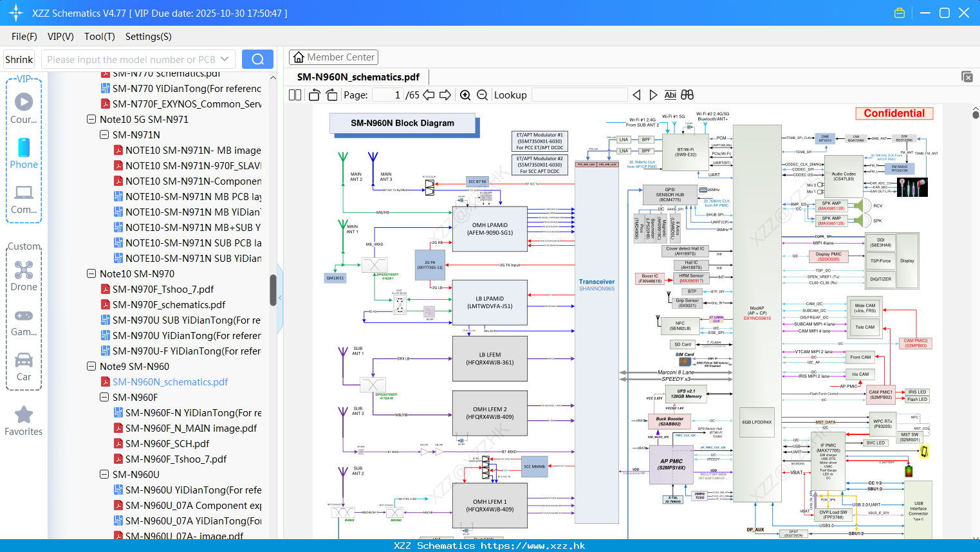This screenshot has width=980, height=552.
Task: Collapse the SM-N960U node
Action: tap(104, 474)
